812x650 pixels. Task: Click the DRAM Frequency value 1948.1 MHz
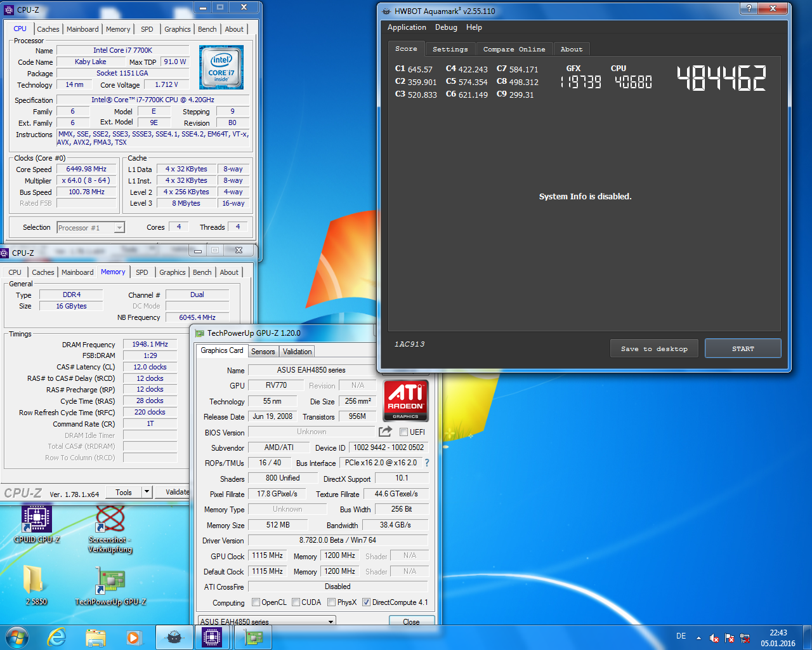(x=150, y=344)
